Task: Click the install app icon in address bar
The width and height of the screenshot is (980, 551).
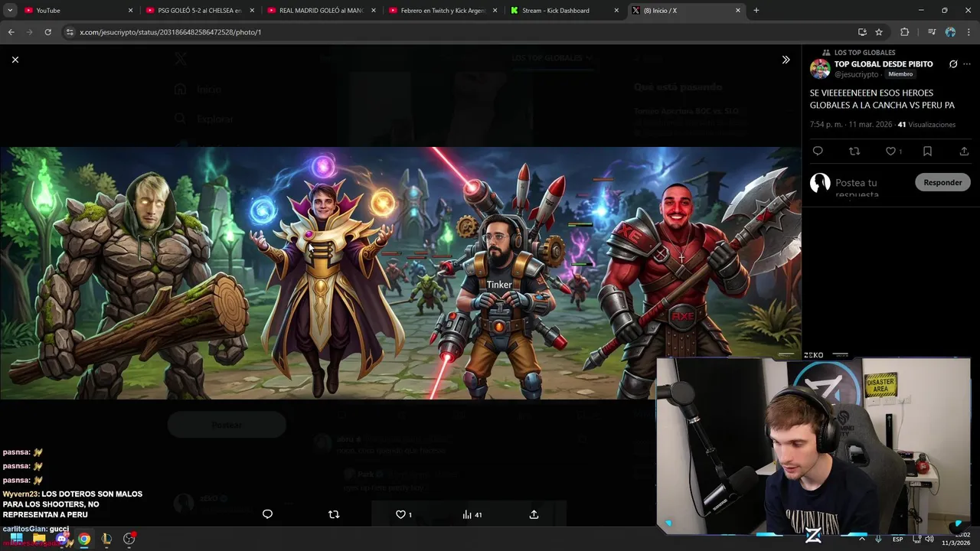Action: point(862,32)
